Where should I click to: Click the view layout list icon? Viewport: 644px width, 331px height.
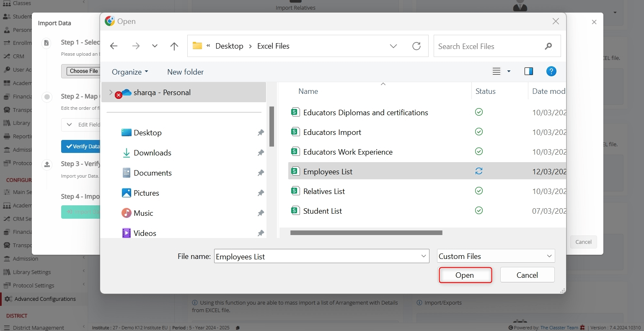coord(497,72)
